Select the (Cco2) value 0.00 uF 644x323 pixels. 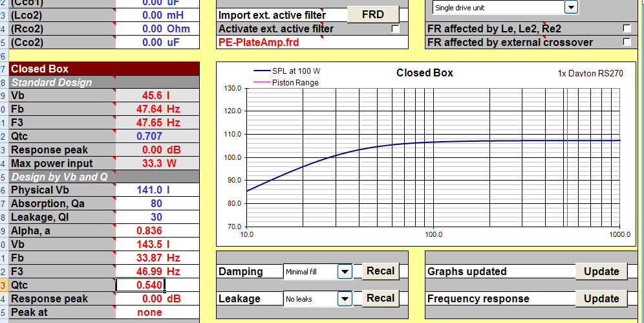[x=157, y=43]
